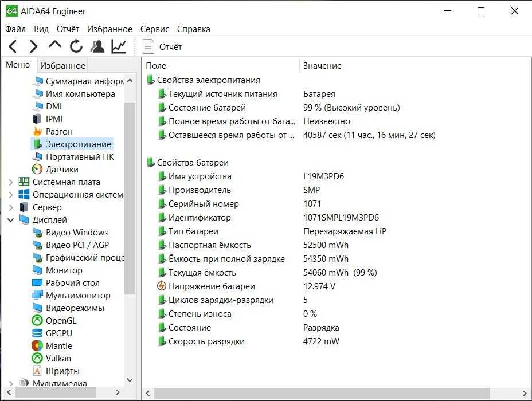Go forward with the right arrow toolbar icon
Screen dimensions: 532x401
pos(33,46)
